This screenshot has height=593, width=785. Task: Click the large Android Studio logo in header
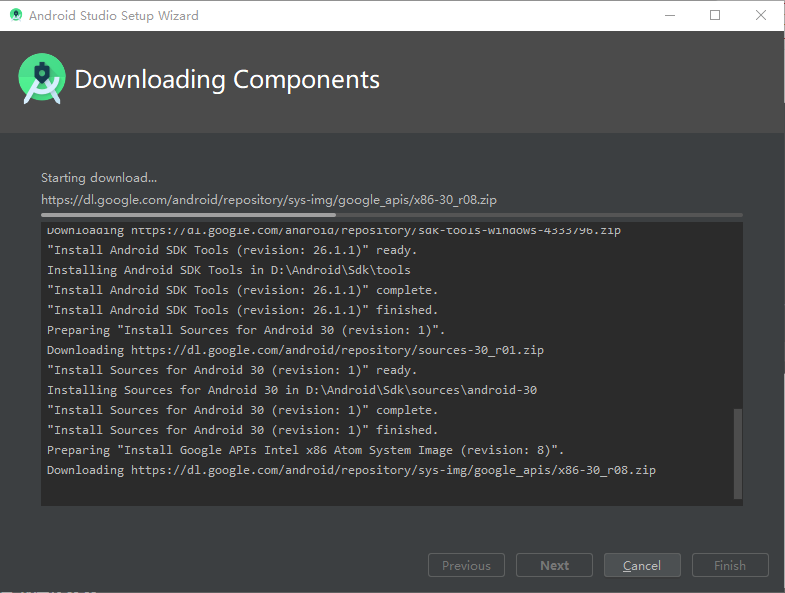(42, 79)
